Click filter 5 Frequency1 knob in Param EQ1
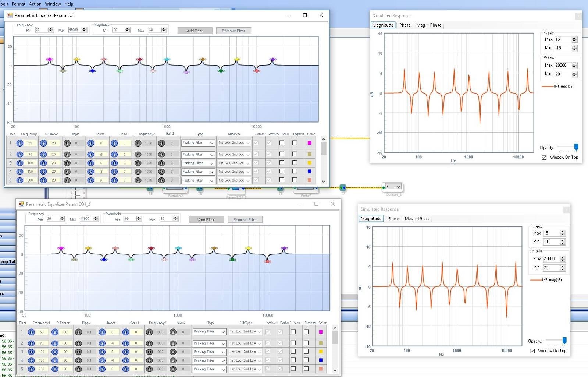Screen dimensions: 588x377 tap(20, 180)
